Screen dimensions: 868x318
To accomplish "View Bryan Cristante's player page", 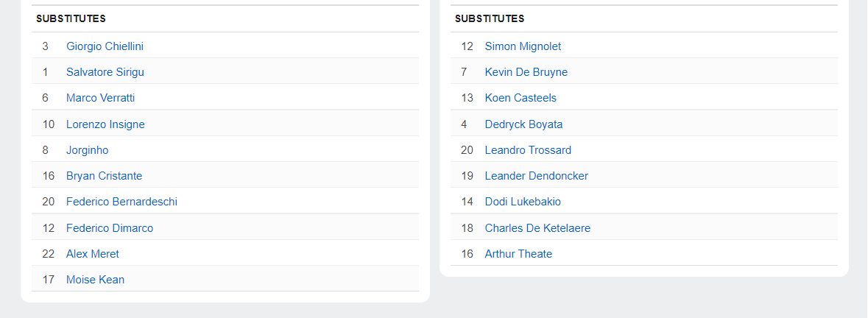I will coord(104,176).
